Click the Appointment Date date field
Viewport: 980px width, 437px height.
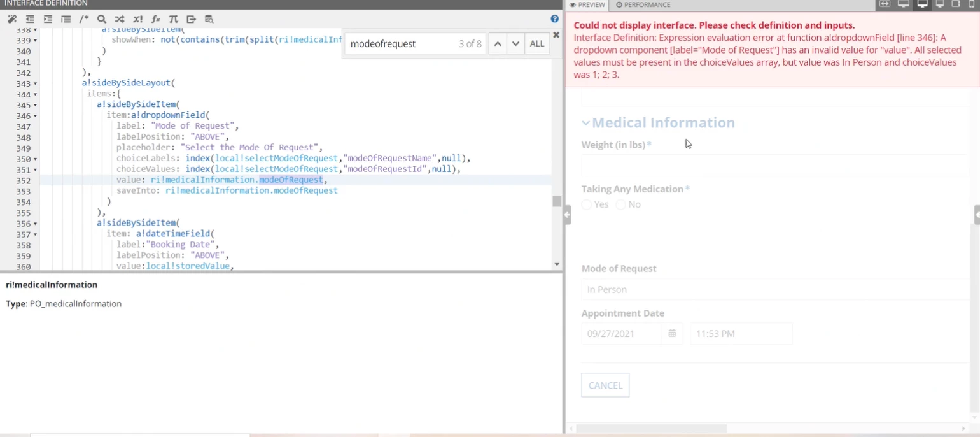point(621,333)
